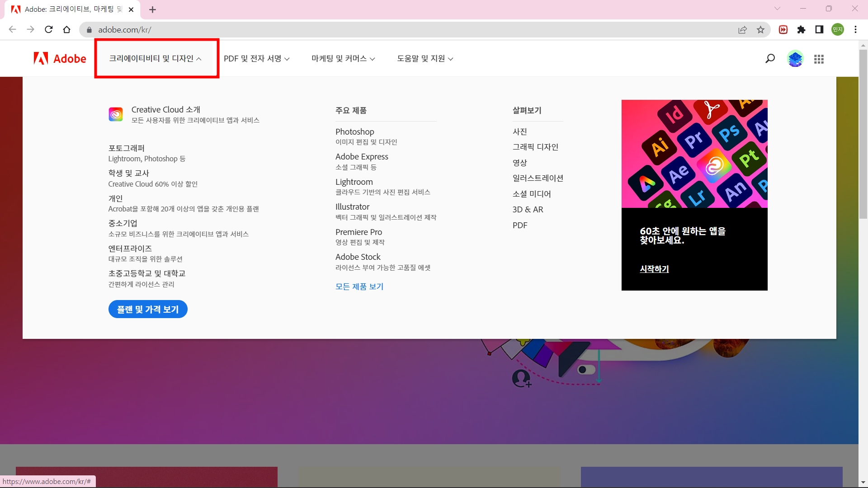The height and width of the screenshot is (488, 868).
Task: Open the Chrome profile badge
Action: tap(838, 30)
